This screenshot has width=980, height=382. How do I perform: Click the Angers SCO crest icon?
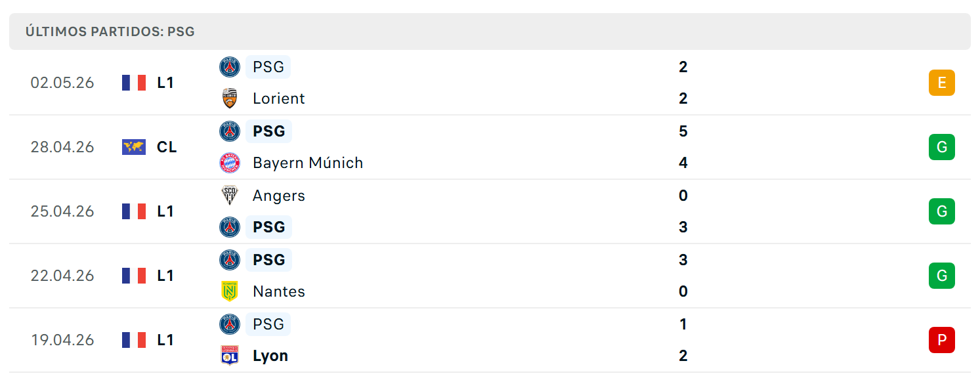230,196
